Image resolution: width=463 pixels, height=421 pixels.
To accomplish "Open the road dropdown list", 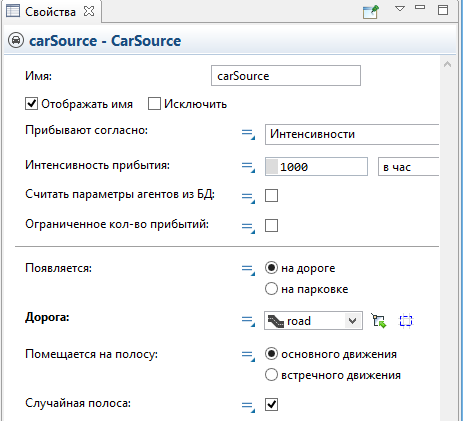I will pyautogui.click(x=353, y=321).
